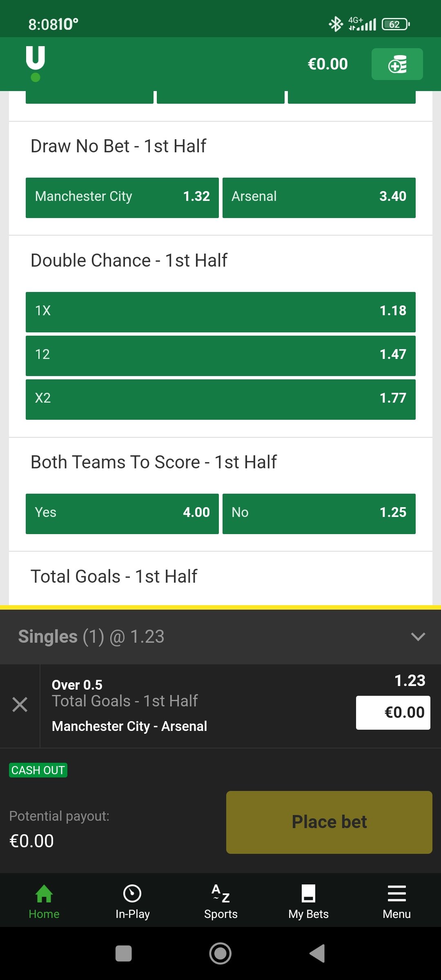Collapse betslip with Singles chevron
The width and height of the screenshot is (441, 980).
point(418,637)
